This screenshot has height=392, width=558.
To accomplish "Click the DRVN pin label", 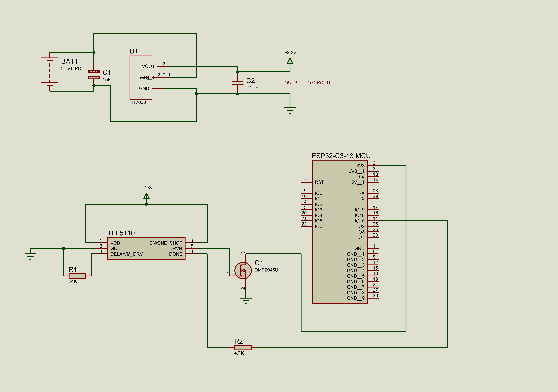I will [176, 248].
